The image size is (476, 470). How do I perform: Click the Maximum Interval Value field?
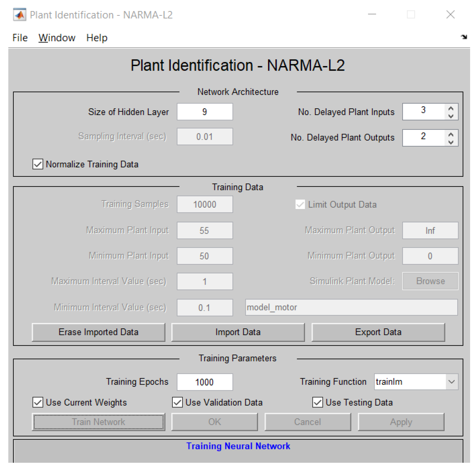(205, 281)
